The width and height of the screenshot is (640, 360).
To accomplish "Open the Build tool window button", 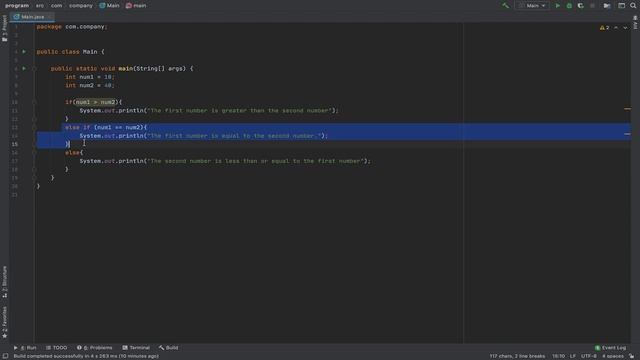I will (x=169, y=348).
